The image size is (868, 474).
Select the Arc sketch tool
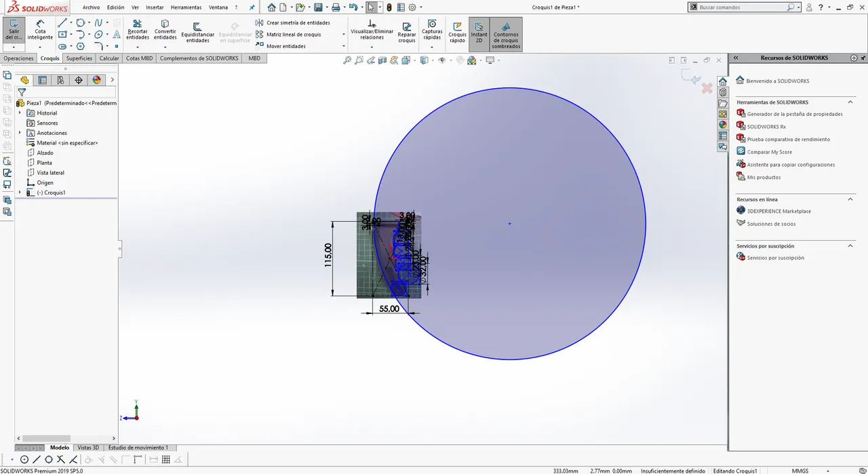(81, 35)
